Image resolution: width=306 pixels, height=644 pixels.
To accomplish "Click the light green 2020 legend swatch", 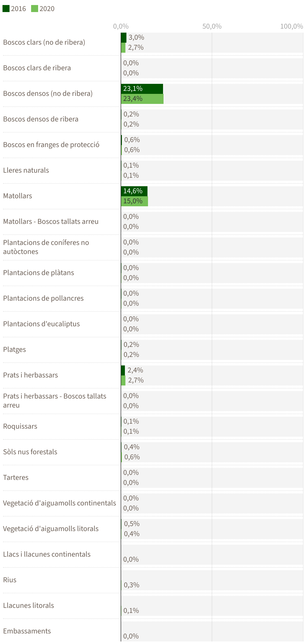I will click(35, 9).
